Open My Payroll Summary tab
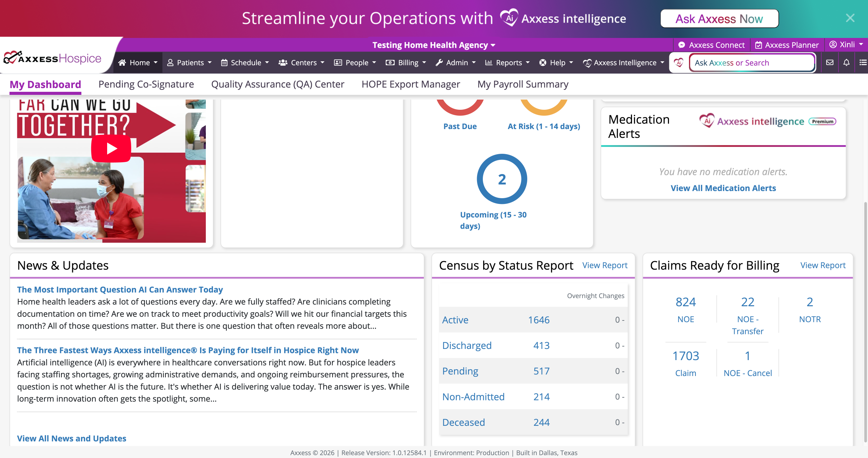 coord(523,84)
